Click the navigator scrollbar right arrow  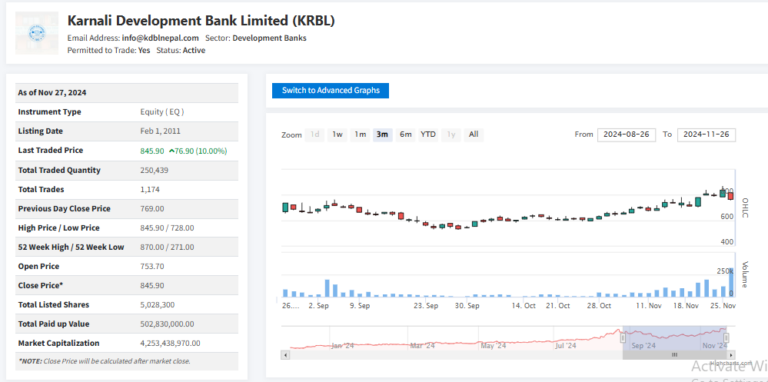[731, 355]
